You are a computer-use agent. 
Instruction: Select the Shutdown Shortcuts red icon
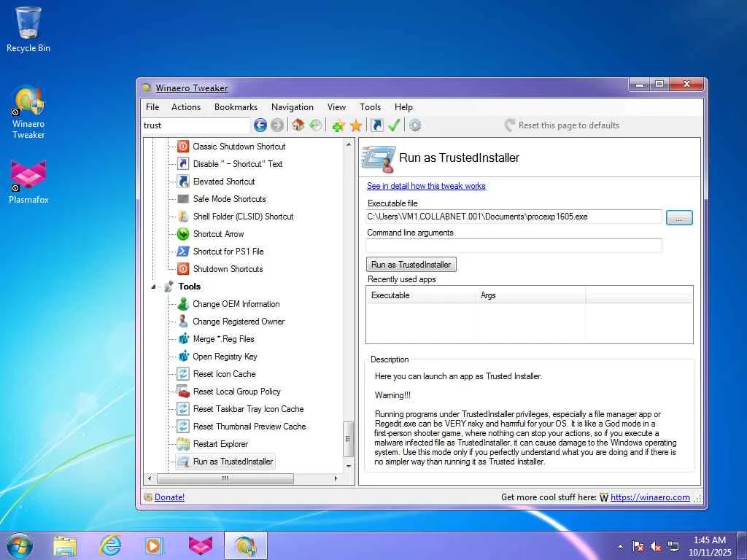coord(183,269)
